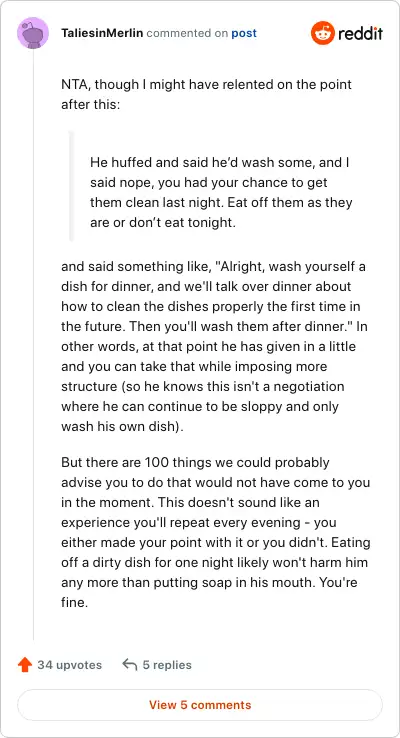Image resolution: width=400 pixels, height=738 pixels.
Task: Click the gray blockquote bar
Action: (71, 186)
